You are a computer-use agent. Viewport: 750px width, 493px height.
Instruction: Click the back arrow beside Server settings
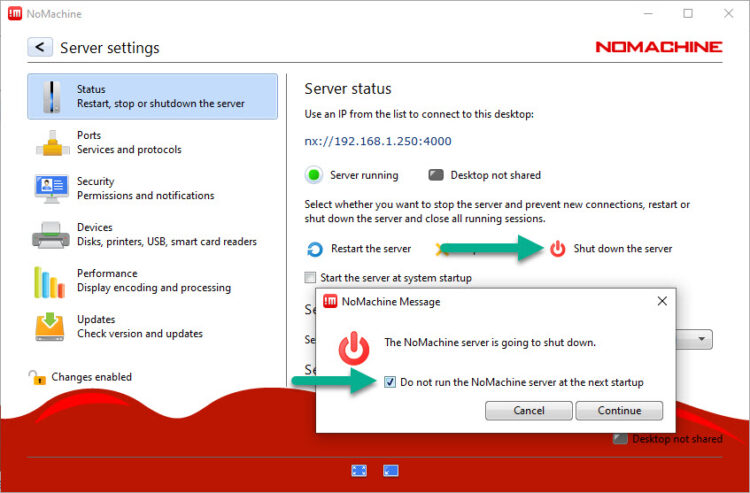coord(40,47)
